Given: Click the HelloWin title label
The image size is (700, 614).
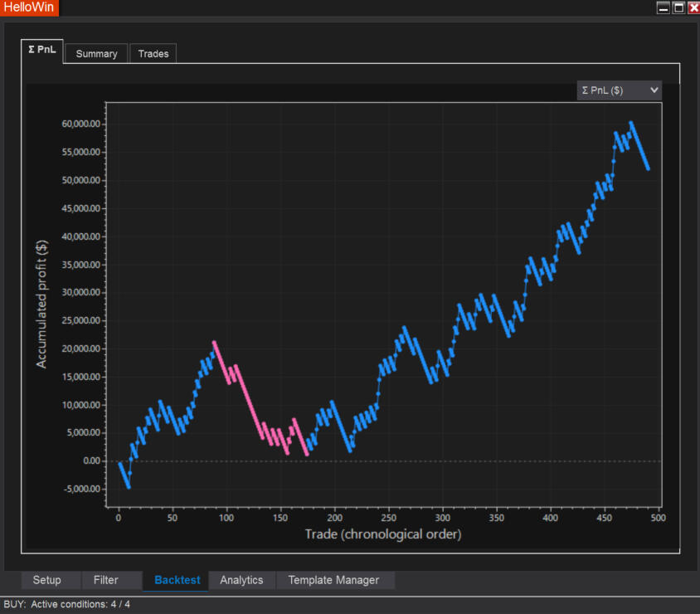Looking at the screenshot, I should (29, 7).
